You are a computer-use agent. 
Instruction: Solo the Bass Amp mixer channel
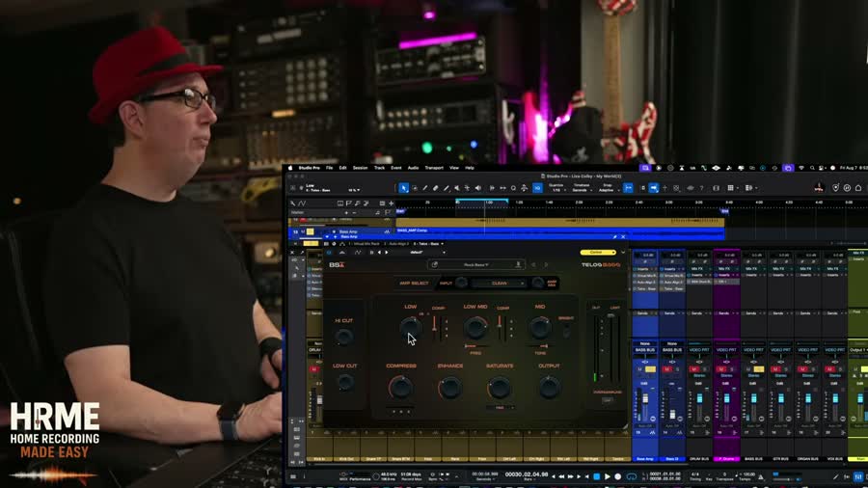pos(650,369)
